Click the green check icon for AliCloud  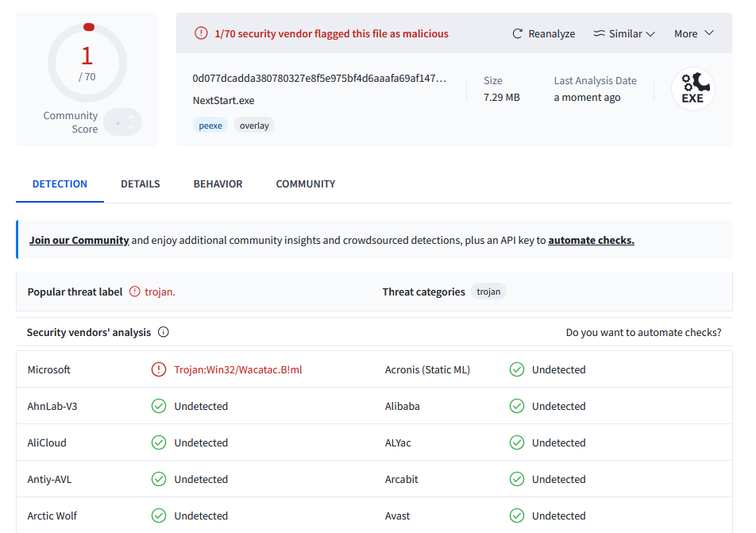(159, 442)
